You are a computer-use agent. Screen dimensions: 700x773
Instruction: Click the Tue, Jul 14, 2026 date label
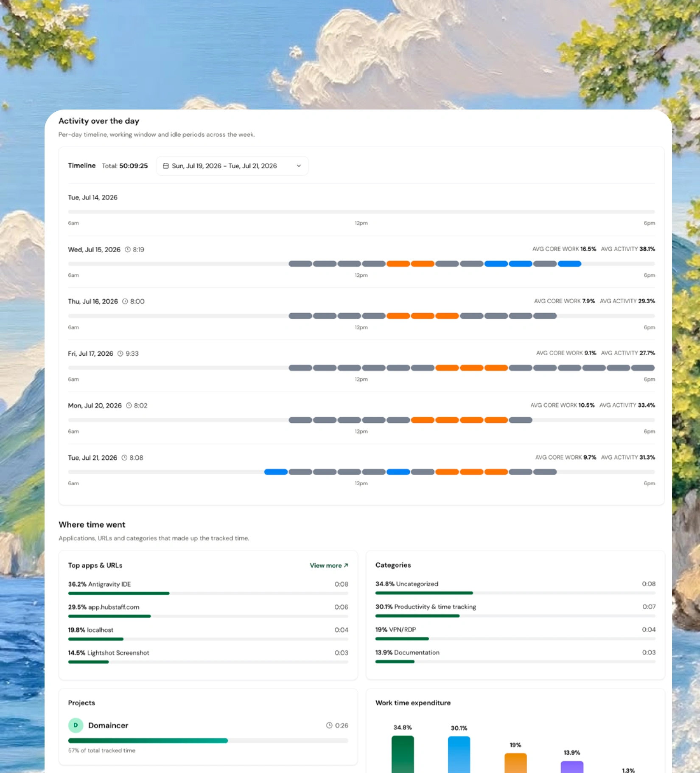[x=92, y=197]
